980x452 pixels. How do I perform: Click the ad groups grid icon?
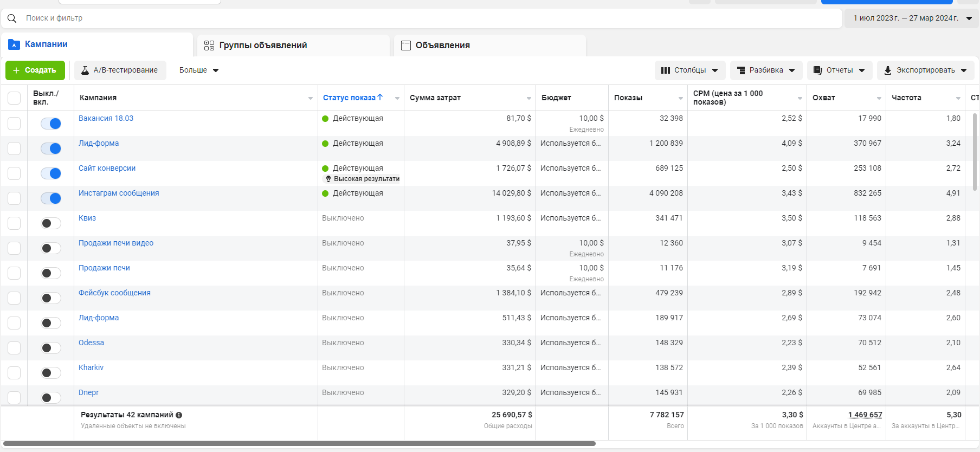(209, 46)
